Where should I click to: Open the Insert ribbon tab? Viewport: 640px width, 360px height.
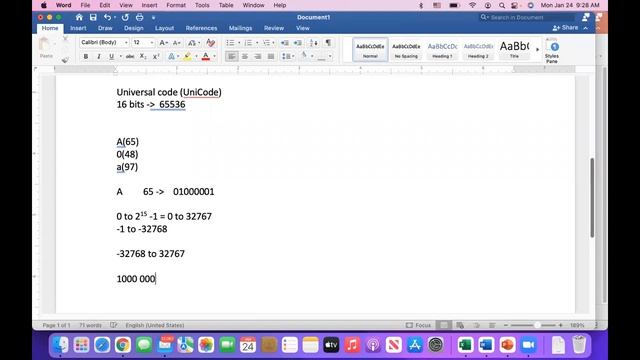[78, 28]
